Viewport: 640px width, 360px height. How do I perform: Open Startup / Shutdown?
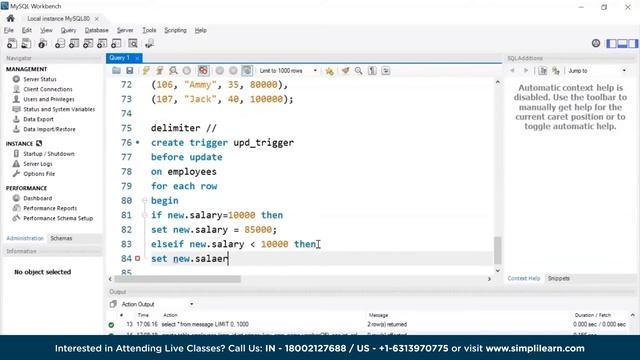pyautogui.click(x=49, y=154)
